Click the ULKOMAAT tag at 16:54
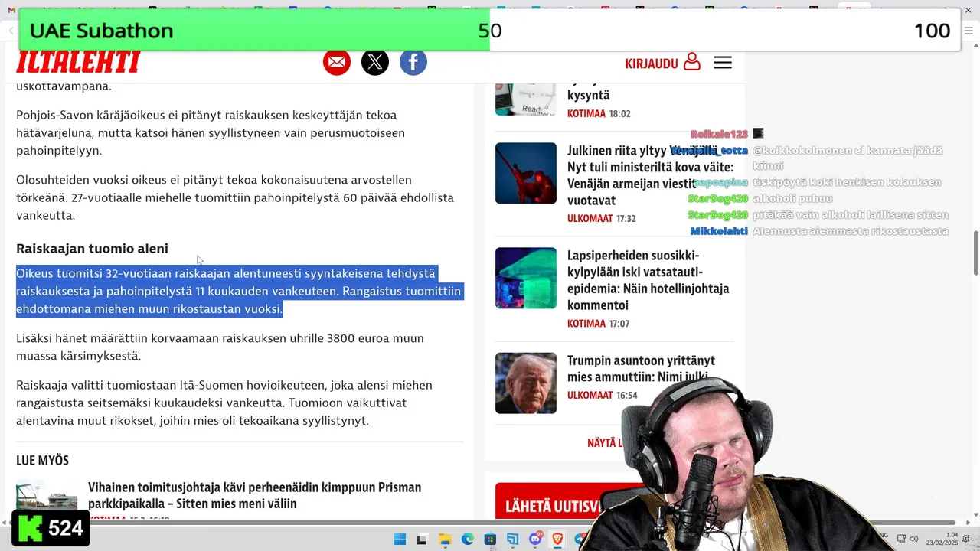The width and height of the screenshot is (980, 551). (x=590, y=395)
